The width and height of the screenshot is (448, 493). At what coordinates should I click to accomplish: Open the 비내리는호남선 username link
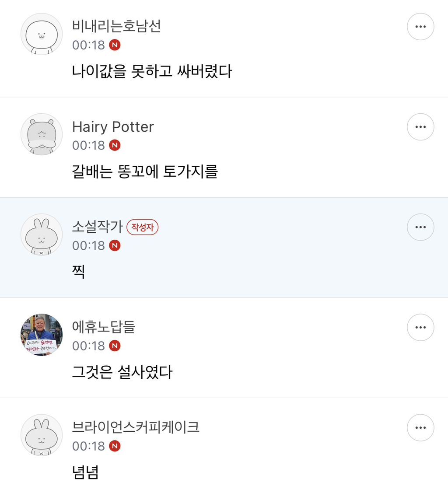point(116,26)
